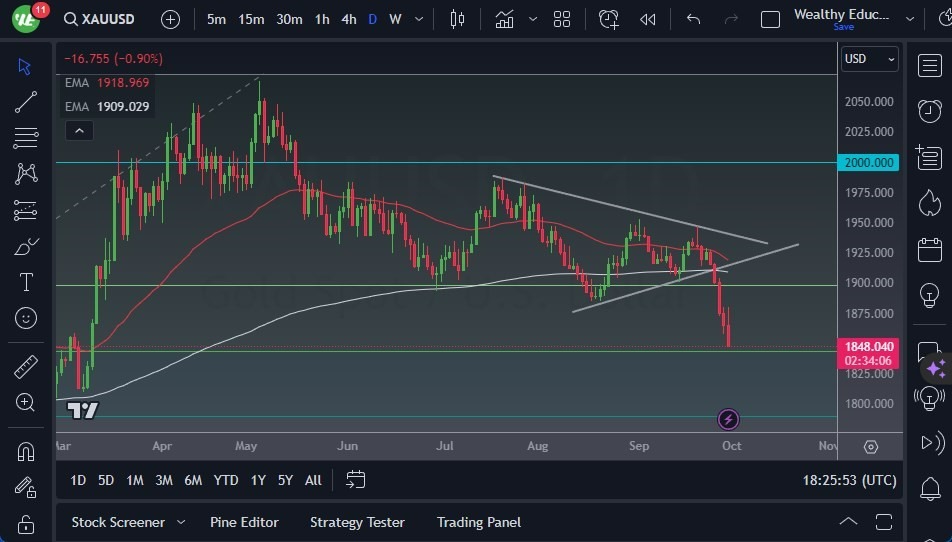Open the layout selection square
The image size is (952, 542).
point(770,19)
